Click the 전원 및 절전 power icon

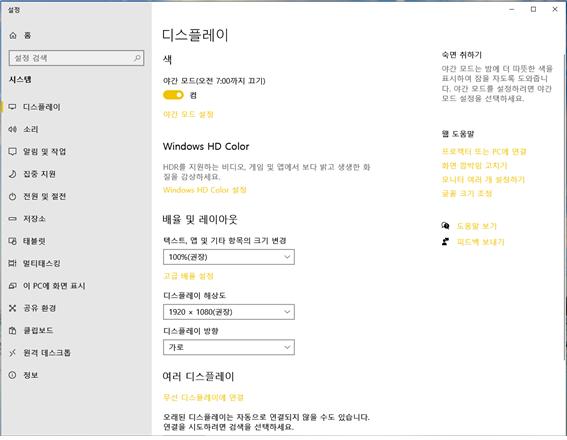[13, 197]
